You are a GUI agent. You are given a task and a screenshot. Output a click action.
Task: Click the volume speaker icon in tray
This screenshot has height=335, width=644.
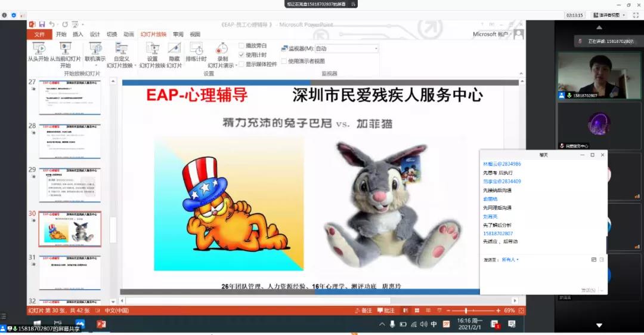click(423, 324)
